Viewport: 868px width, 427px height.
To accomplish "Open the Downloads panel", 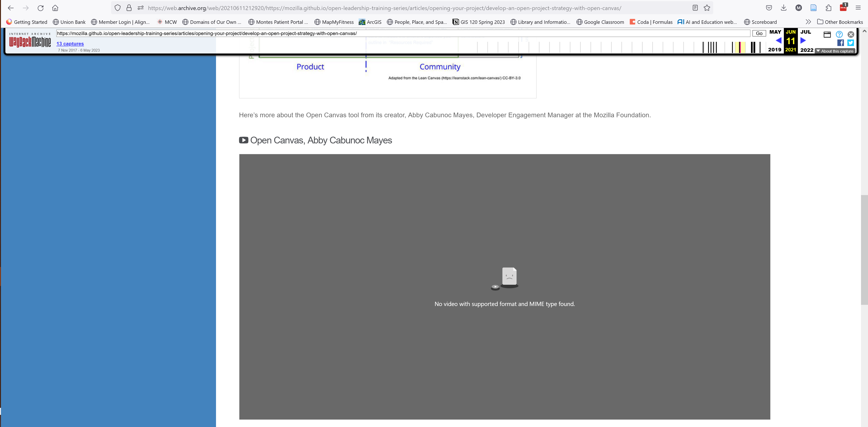I will click(784, 8).
